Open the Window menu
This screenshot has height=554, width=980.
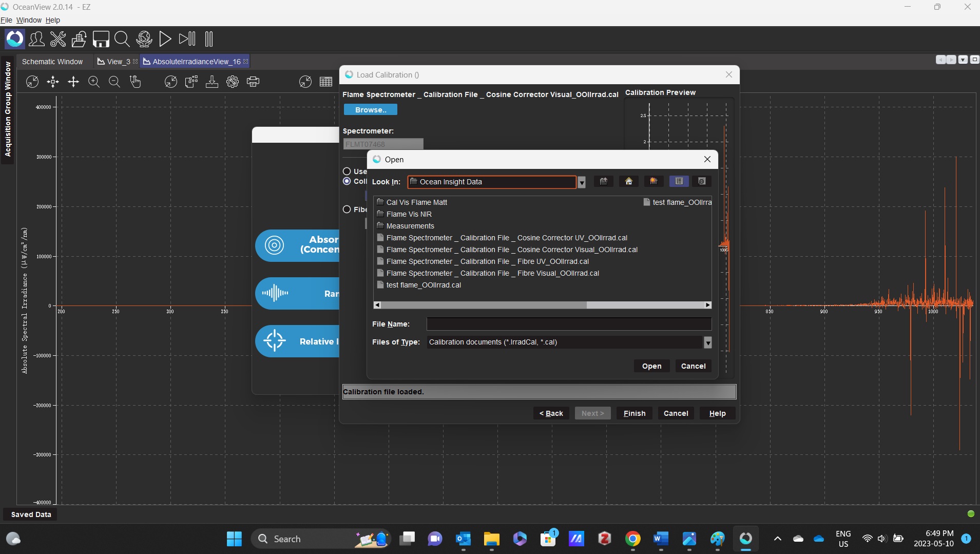click(29, 20)
